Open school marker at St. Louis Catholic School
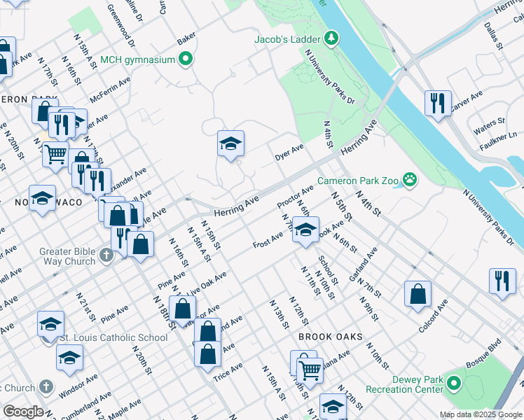Image resolution: width=524 pixels, height=420 pixels. pyautogui.click(x=51, y=325)
